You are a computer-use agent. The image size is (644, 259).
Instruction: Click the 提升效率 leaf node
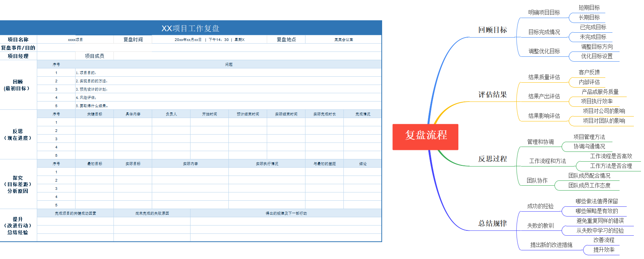point(603,250)
